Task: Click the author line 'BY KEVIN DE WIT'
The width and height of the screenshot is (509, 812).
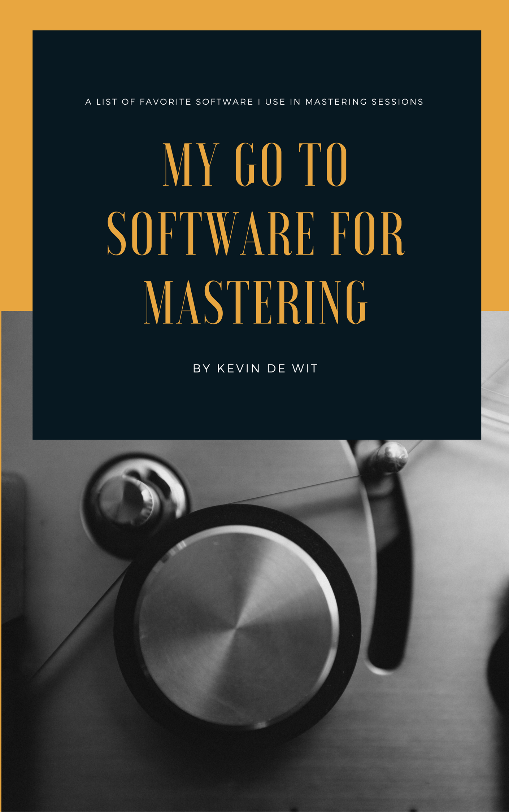Action: click(x=255, y=368)
